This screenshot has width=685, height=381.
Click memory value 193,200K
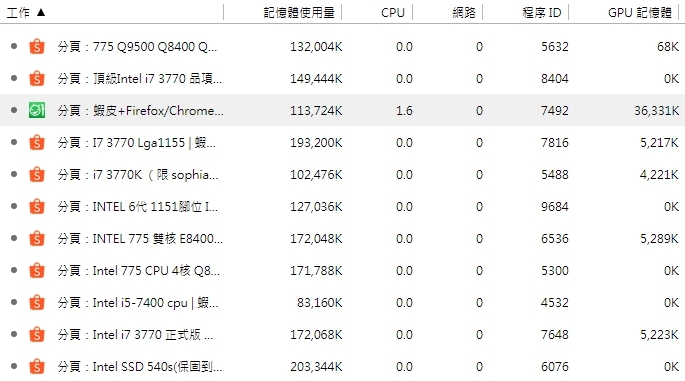(316, 142)
